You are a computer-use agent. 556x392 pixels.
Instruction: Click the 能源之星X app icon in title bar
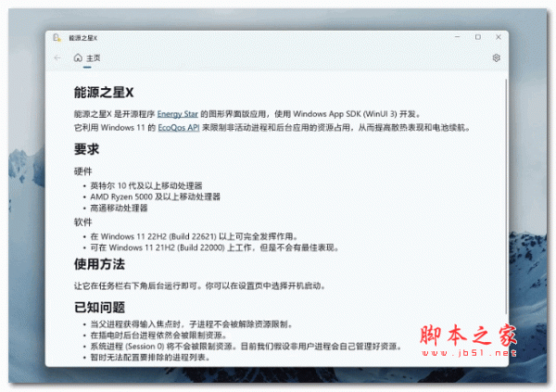[x=57, y=38]
